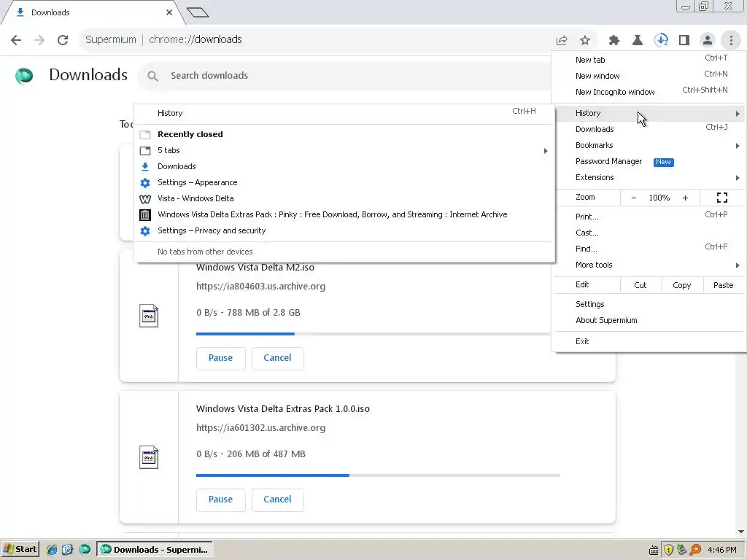The width and height of the screenshot is (747, 560).
Task: Expand the History submenu
Action: (x=649, y=113)
